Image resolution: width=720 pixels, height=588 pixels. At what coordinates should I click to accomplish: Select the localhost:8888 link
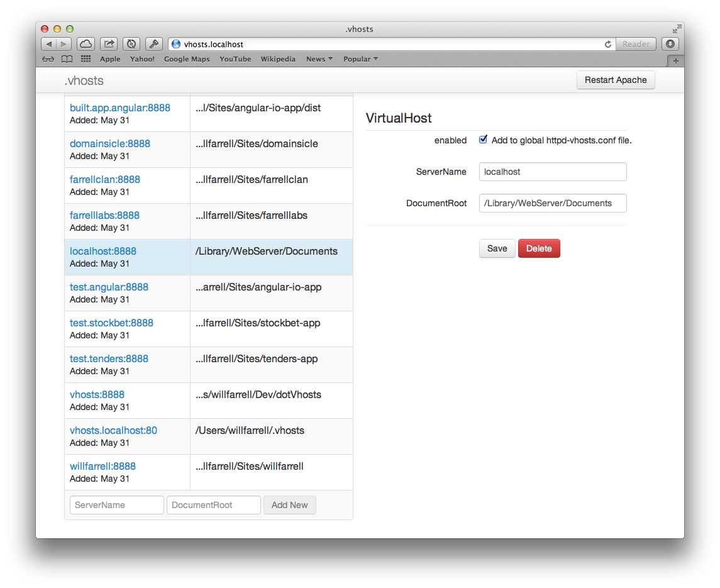(x=103, y=251)
